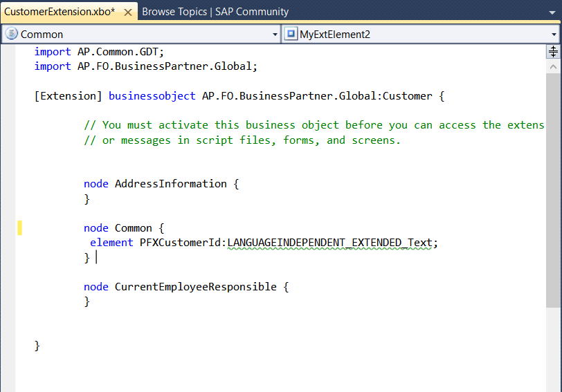Close the CustomerExtension.xbo tab
The height and width of the screenshot is (392, 562).
[x=127, y=12]
